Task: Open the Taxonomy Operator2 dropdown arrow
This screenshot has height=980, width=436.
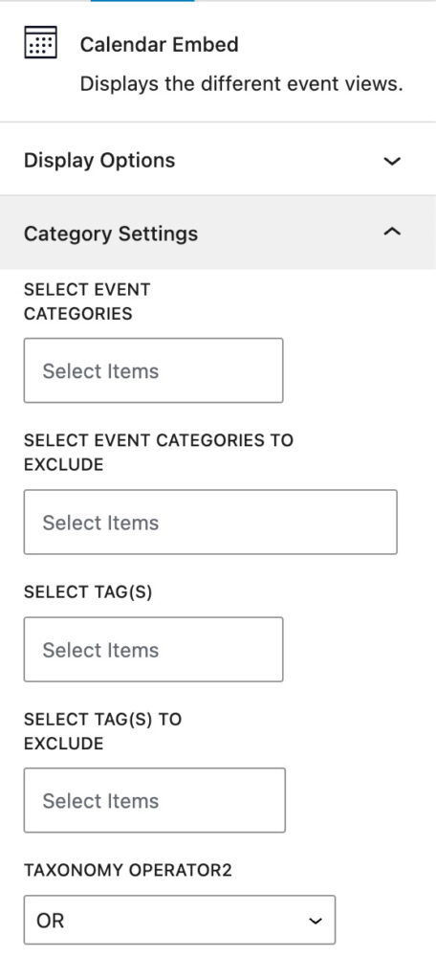Action: 316,921
